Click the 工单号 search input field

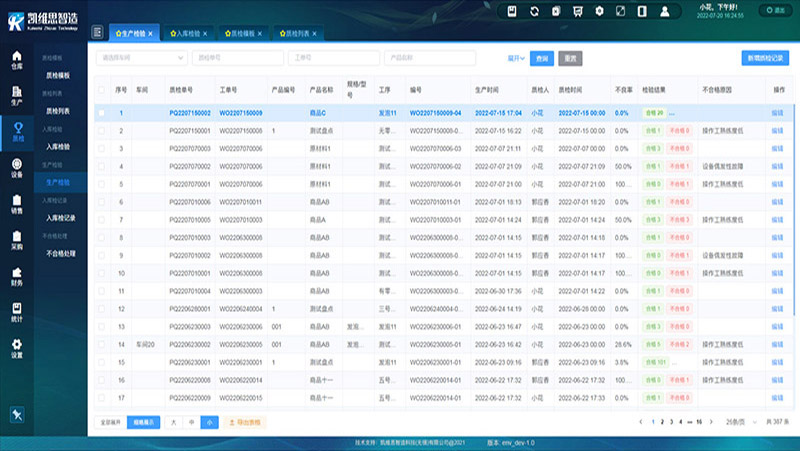coord(334,58)
